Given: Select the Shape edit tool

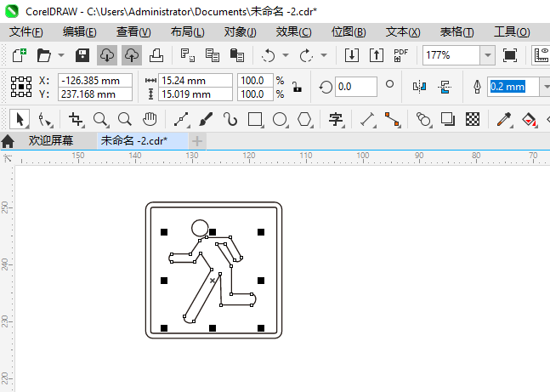Looking at the screenshot, I should [x=45, y=119].
